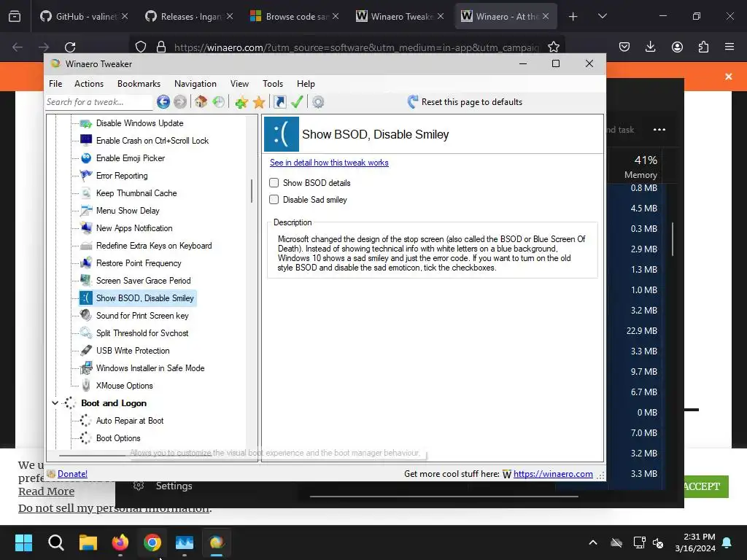Viewport: 747px width, 560px height.
Task: Select Enable Crash on Ctrl+Scroll Lock
Action: pos(152,141)
